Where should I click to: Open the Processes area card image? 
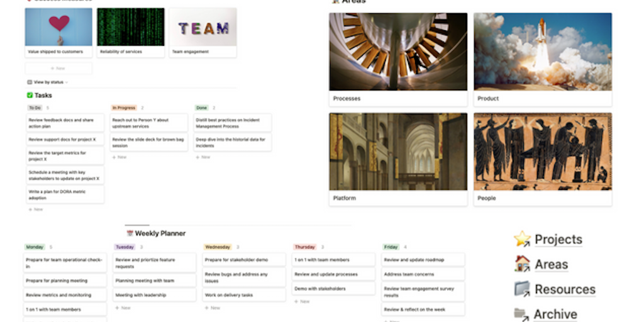coord(398,52)
